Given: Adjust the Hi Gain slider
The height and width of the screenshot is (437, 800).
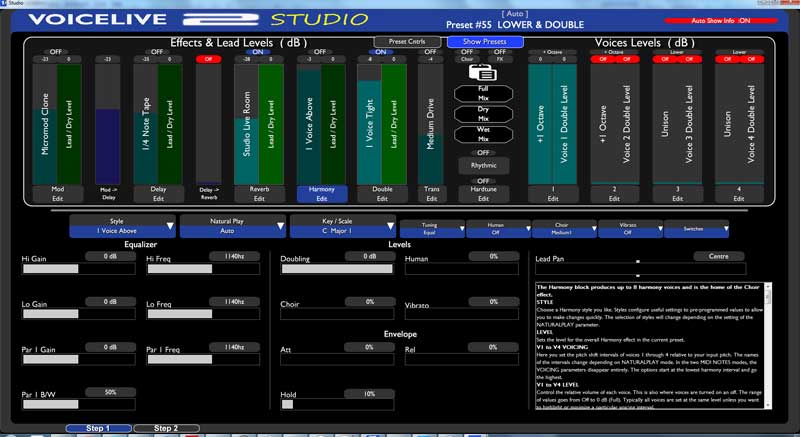Looking at the screenshot, I should coord(79,269).
